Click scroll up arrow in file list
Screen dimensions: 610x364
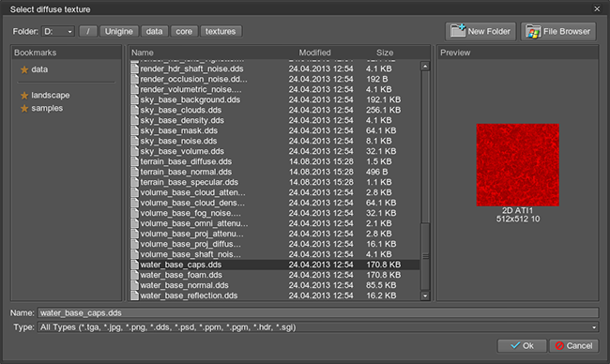(425, 66)
